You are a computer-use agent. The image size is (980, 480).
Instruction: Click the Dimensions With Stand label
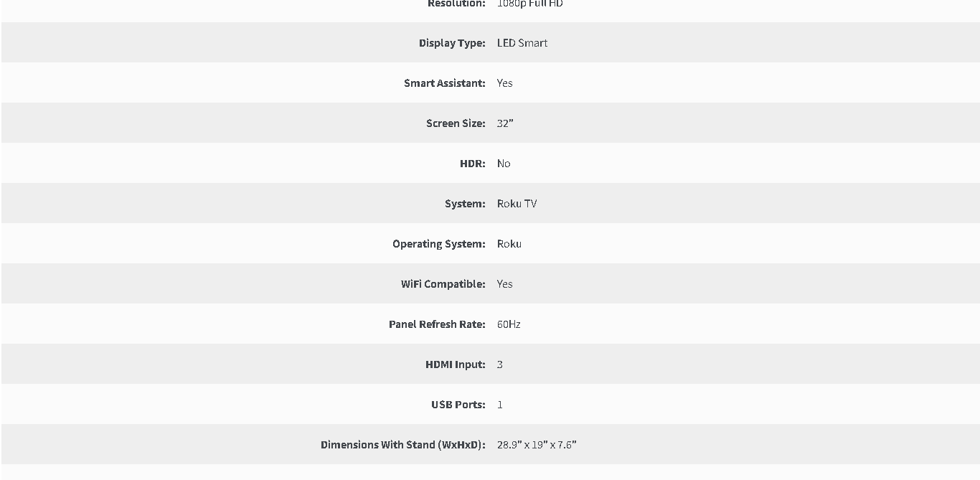pos(403,445)
